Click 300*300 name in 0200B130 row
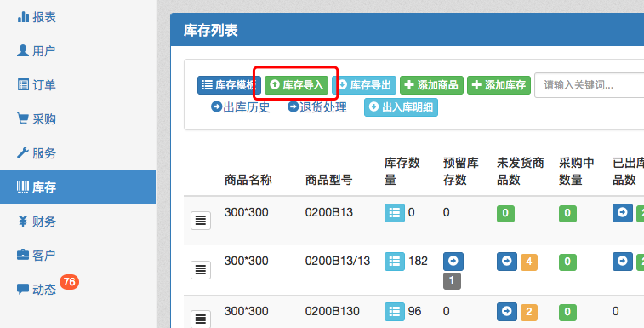The height and width of the screenshot is (328, 644). tap(246, 311)
